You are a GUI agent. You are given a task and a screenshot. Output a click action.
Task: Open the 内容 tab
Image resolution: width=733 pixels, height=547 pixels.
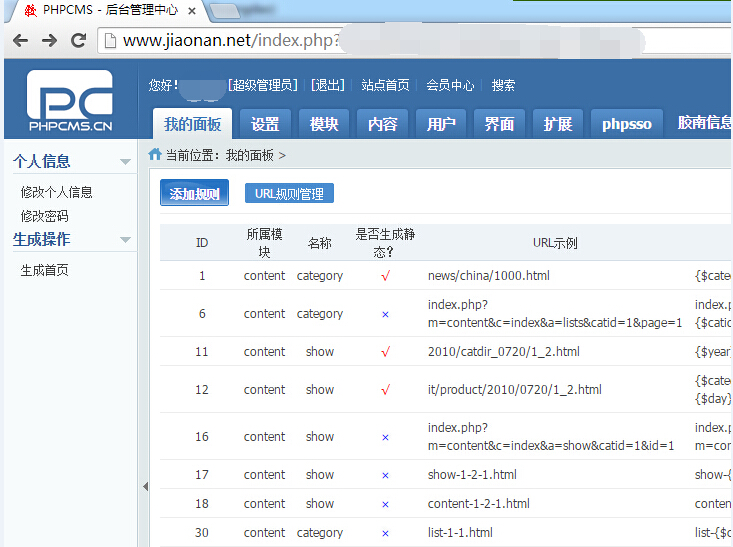click(x=382, y=124)
